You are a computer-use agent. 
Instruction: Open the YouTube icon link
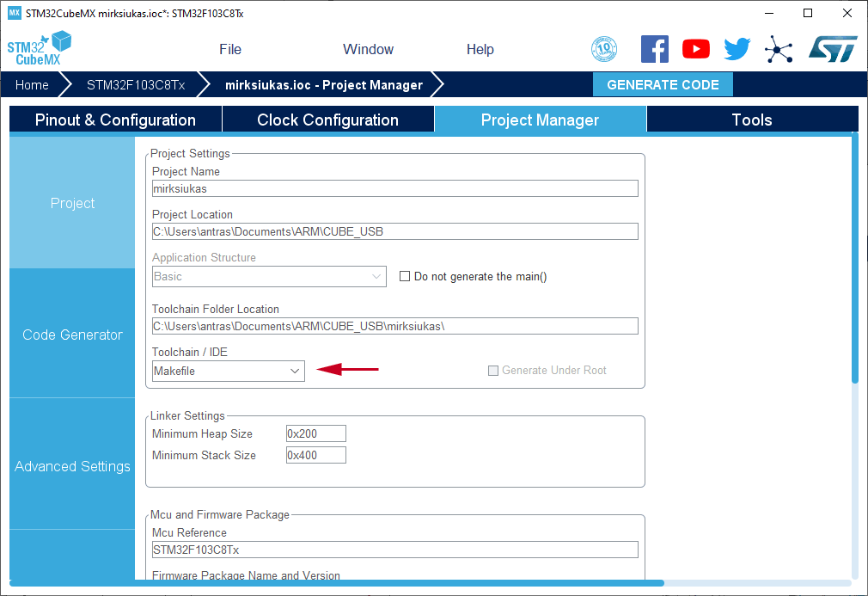click(x=696, y=49)
